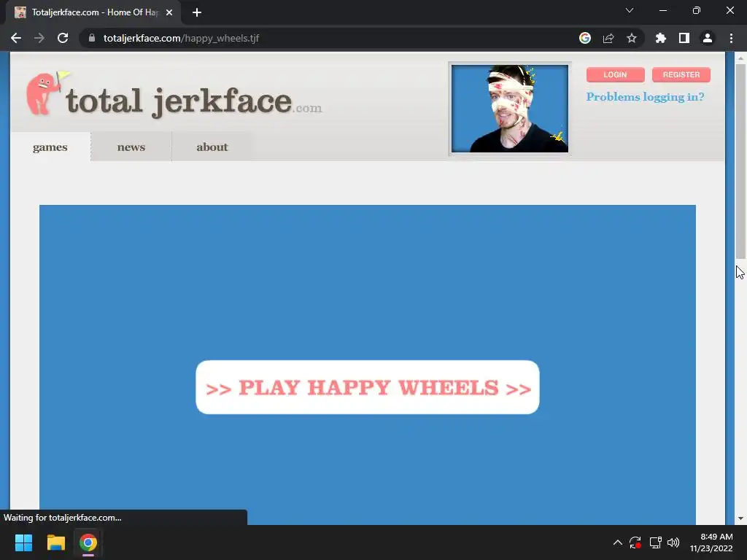Go back using the browser back arrow
The width and height of the screenshot is (747, 560).
tap(16, 38)
